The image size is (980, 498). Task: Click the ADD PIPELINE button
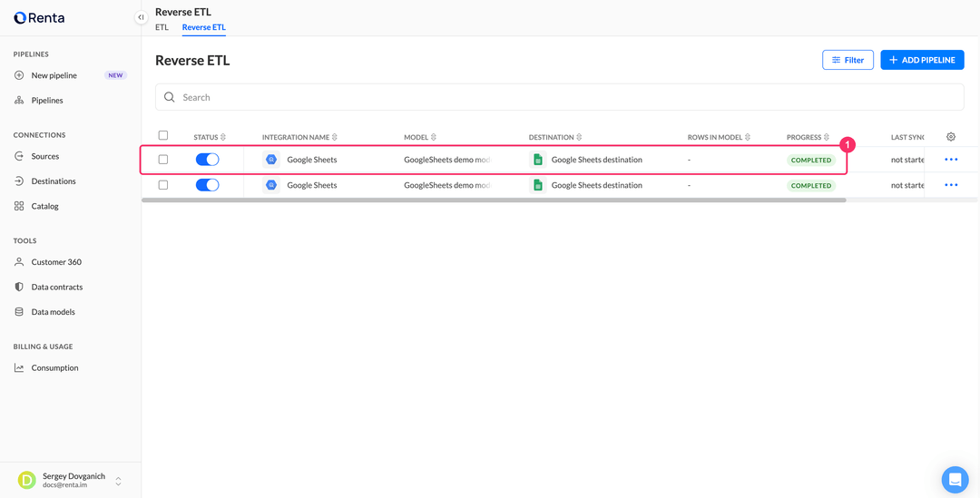(922, 60)
